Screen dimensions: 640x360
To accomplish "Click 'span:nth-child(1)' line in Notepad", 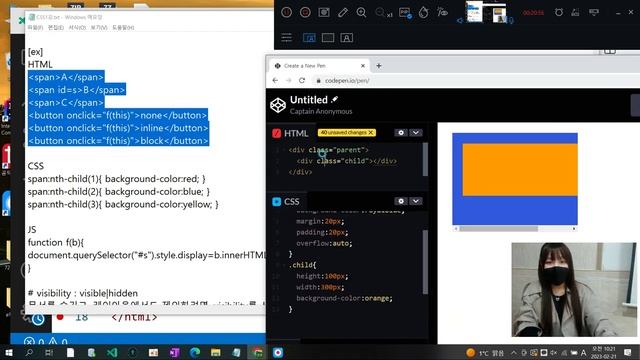I will coord(116,179).
